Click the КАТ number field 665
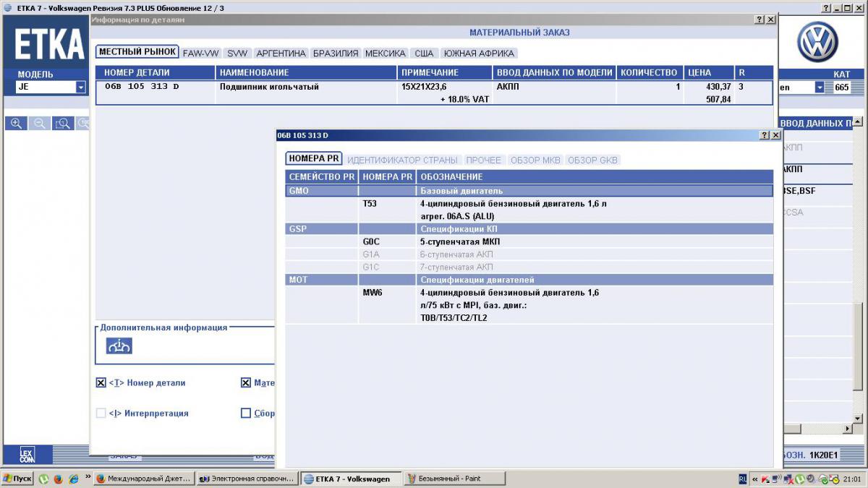This screenshot has height=488, width=868. [842, 87]
